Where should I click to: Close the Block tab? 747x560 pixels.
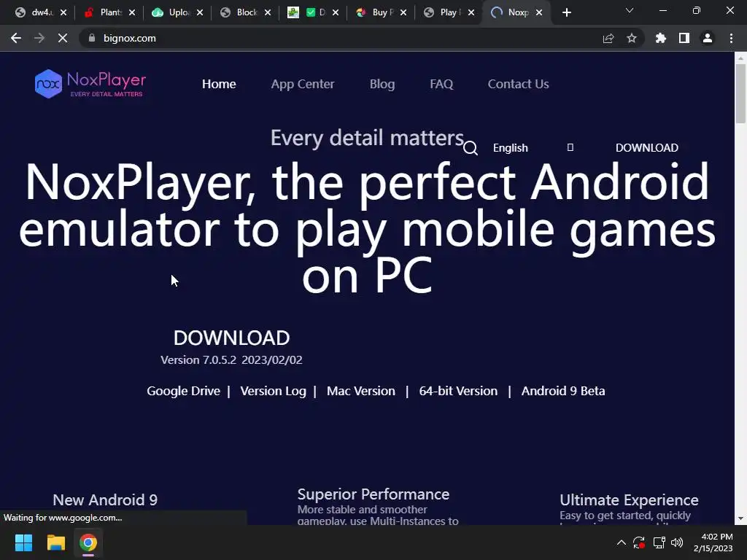268,12
